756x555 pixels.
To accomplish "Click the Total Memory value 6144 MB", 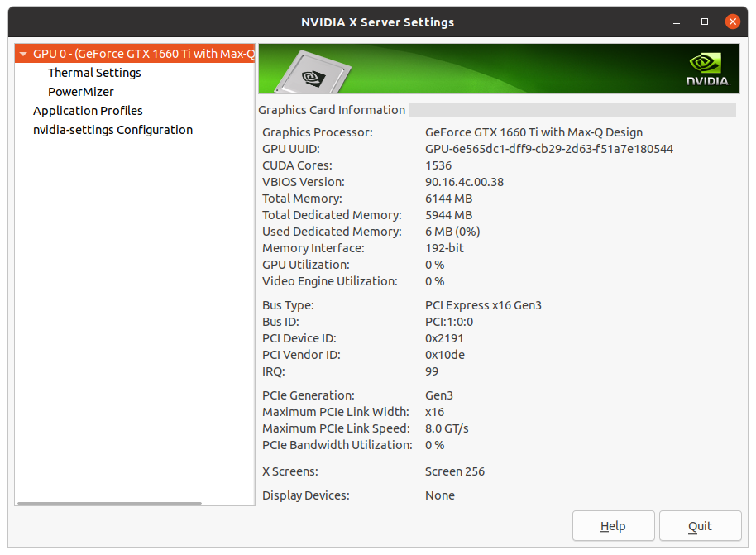I will (448, 199).
